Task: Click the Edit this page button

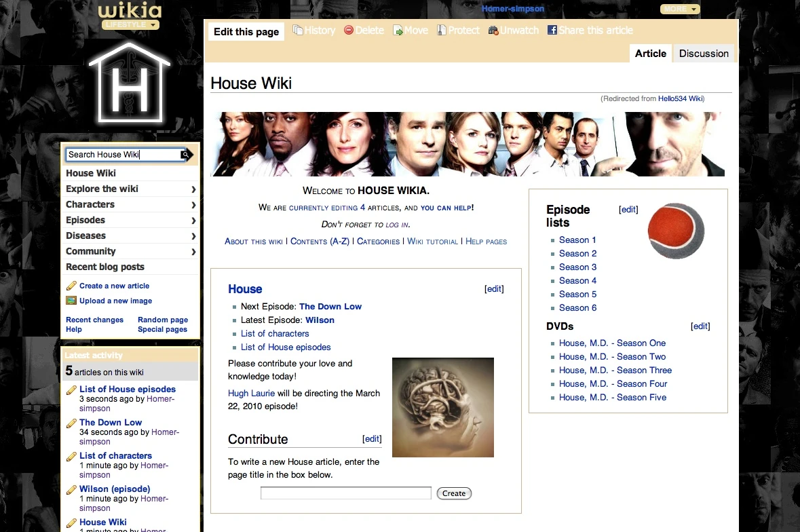Action: click(x=246, y=32)
